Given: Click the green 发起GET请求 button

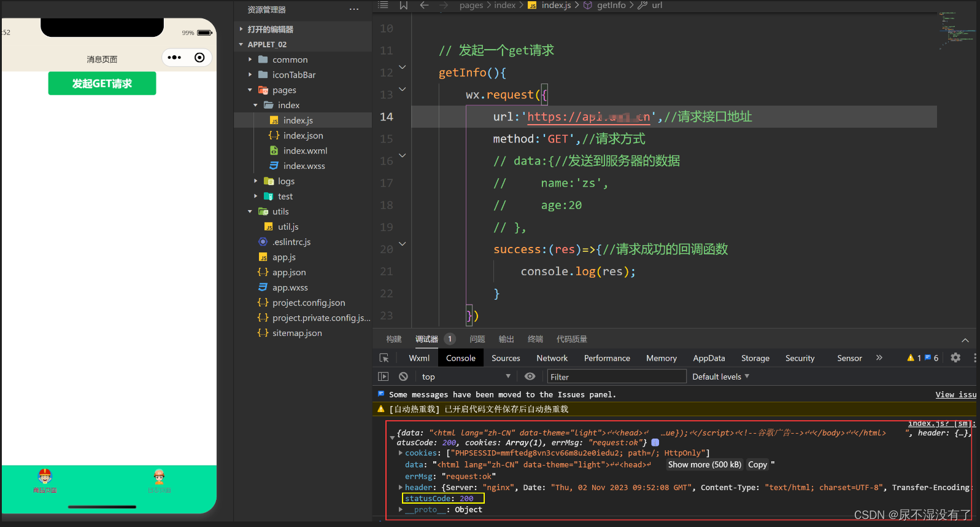Looking at the screenshot, I should [x=102, y=84].
